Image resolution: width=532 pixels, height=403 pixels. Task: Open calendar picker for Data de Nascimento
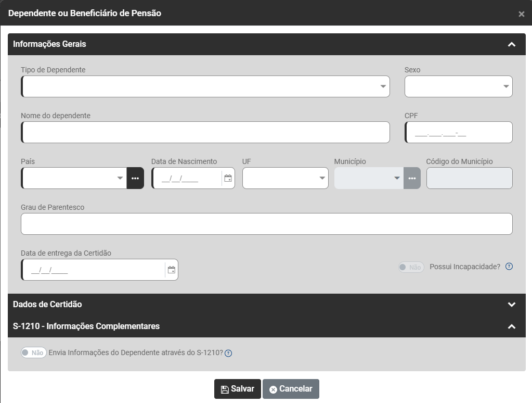click(228, 178)
